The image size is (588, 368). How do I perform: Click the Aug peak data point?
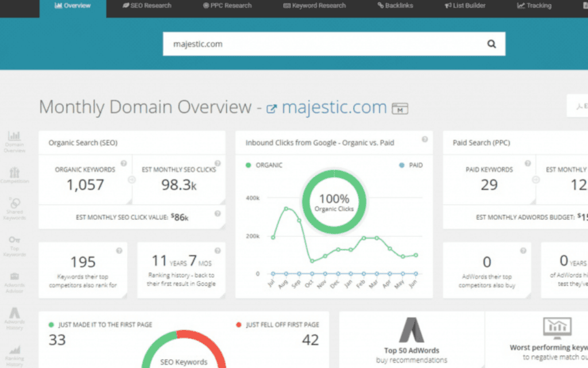[x=286, y=208]
